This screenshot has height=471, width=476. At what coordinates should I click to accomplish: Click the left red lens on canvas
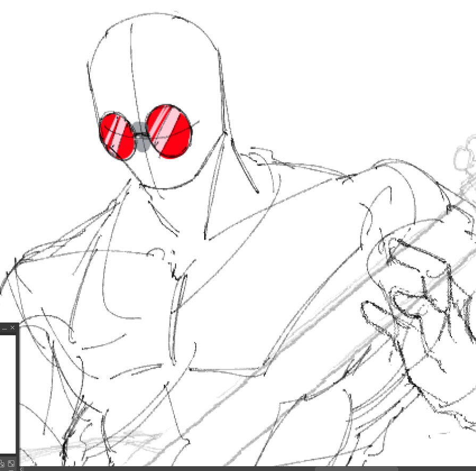tap(117, 136)
